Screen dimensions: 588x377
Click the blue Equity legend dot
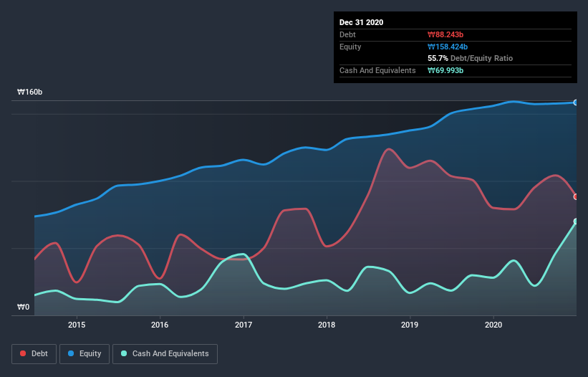tap(71, 353)
